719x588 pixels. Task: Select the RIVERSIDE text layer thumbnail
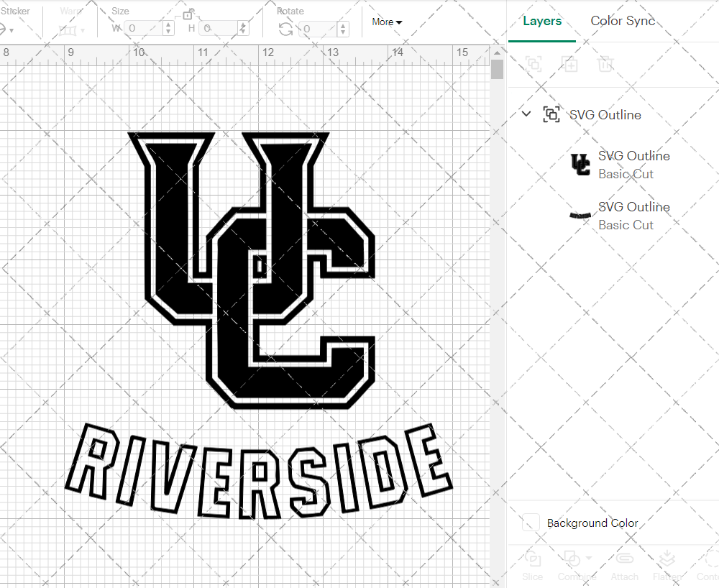[580, 216]
